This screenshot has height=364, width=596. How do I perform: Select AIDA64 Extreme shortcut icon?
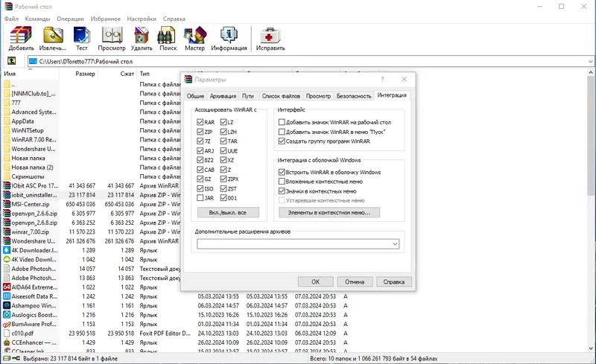7,287
